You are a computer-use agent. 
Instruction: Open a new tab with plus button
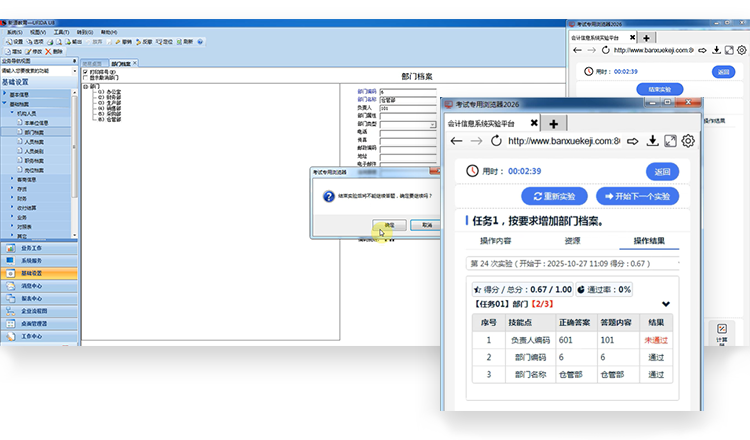point(553,122)
